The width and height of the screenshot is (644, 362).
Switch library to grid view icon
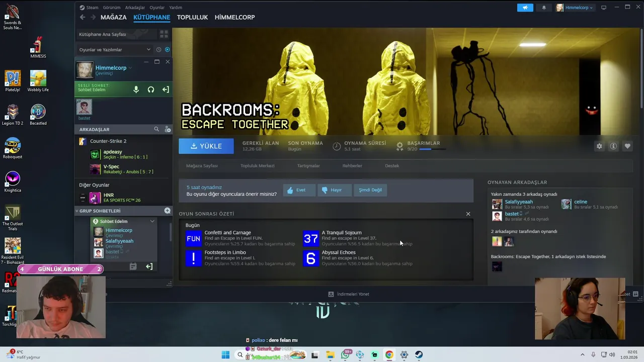(164, 34)
